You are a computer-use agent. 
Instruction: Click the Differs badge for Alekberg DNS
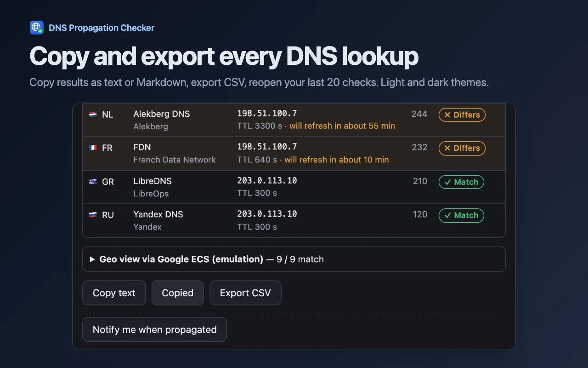pos(462,115)
